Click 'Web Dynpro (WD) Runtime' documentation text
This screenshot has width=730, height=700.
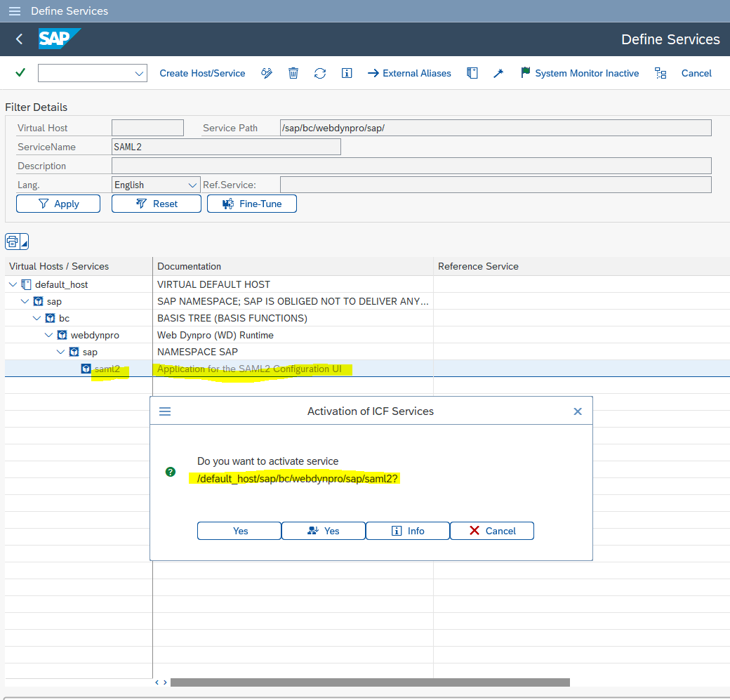[215, 336]
